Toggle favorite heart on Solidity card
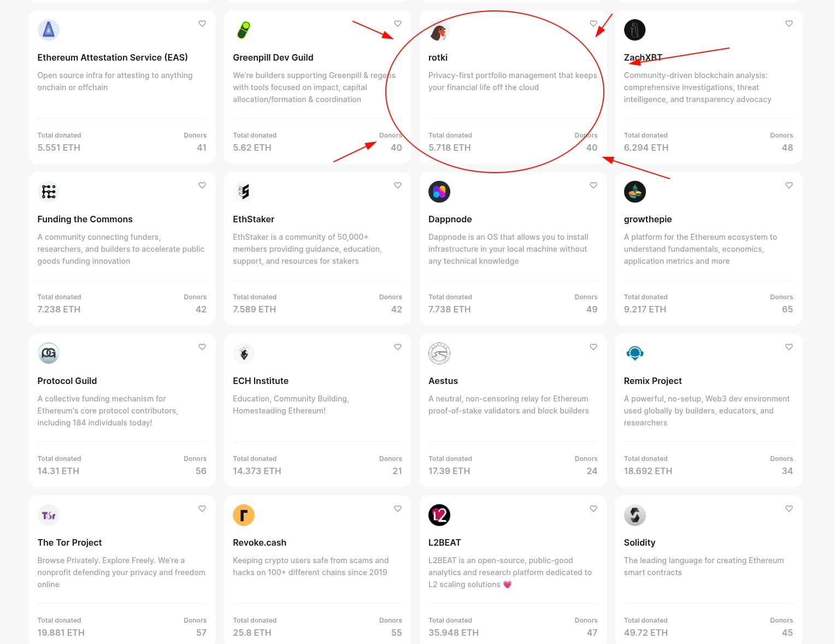This screenshot has width=835, height=644. pyautogui.click(x=789, y=509)
